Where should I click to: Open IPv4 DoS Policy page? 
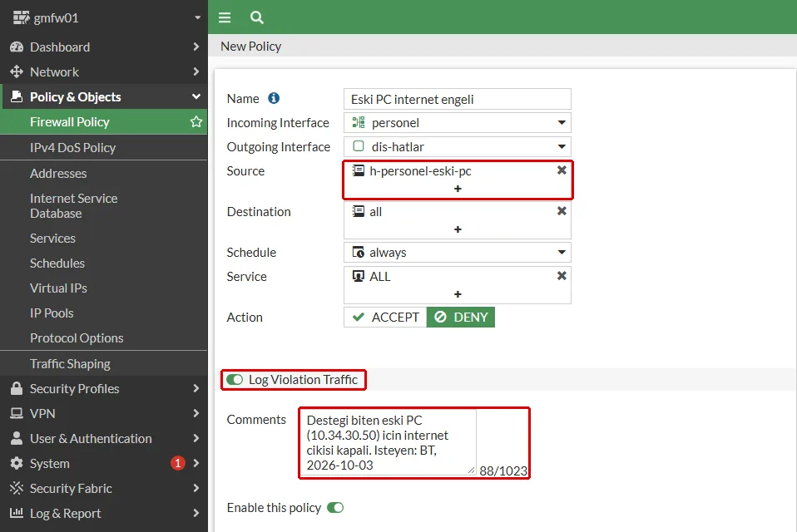click(x=104, y=148)
